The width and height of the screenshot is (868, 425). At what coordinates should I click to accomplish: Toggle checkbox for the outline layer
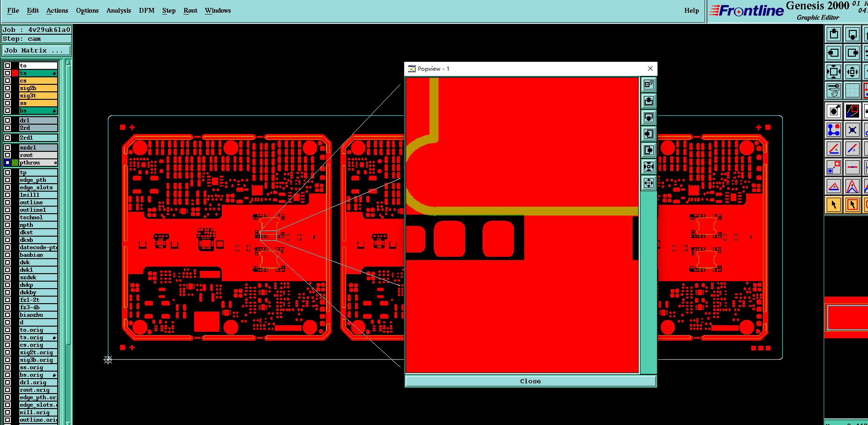click(x=8, y=202)
